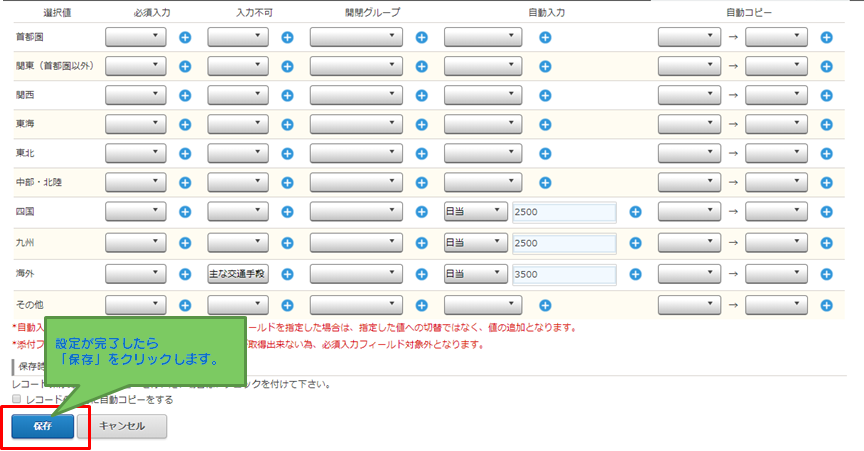Click 自動入力 plus icon in その他 row
The height and width of the screenshot is (451, 864).
(x=545, y=305)
